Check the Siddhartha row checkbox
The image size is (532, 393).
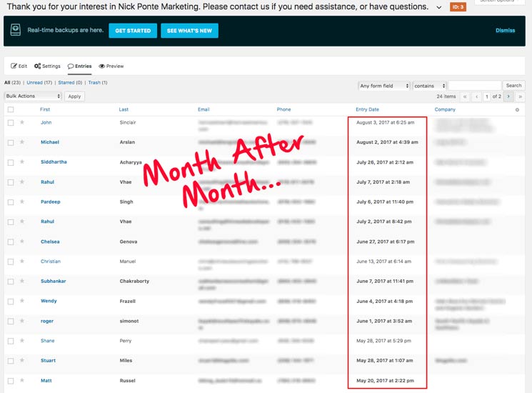11,163
